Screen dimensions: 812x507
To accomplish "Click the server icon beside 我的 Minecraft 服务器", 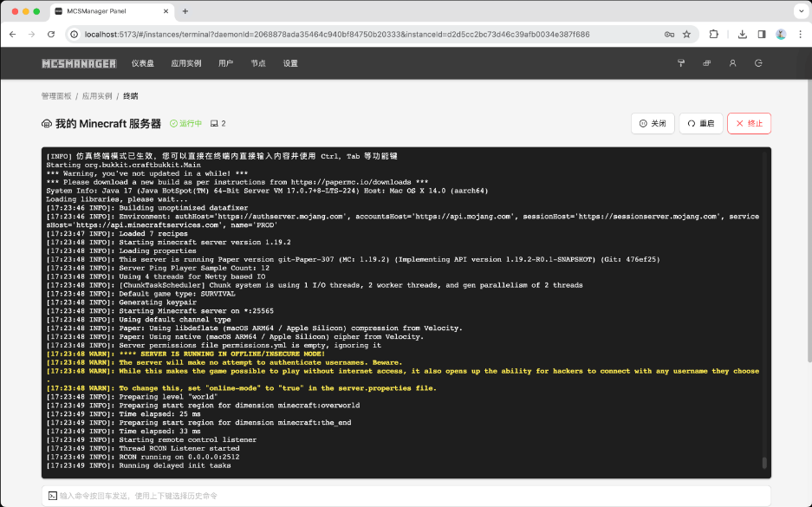I will click(x=48, y=124).
